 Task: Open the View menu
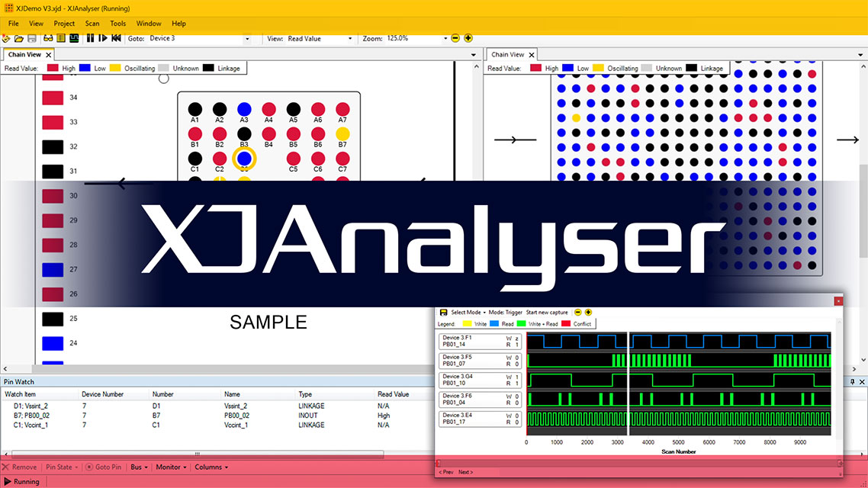point(36,24)
